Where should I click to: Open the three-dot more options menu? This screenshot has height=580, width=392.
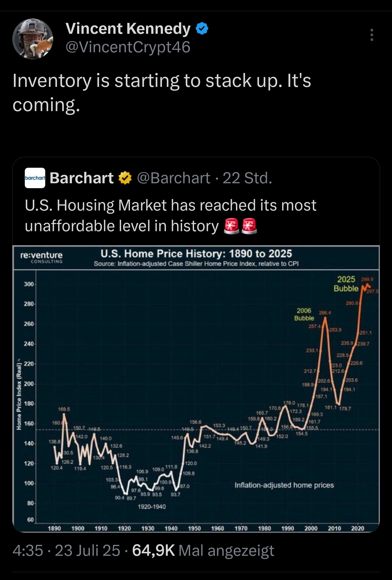[x=372, y=35]
